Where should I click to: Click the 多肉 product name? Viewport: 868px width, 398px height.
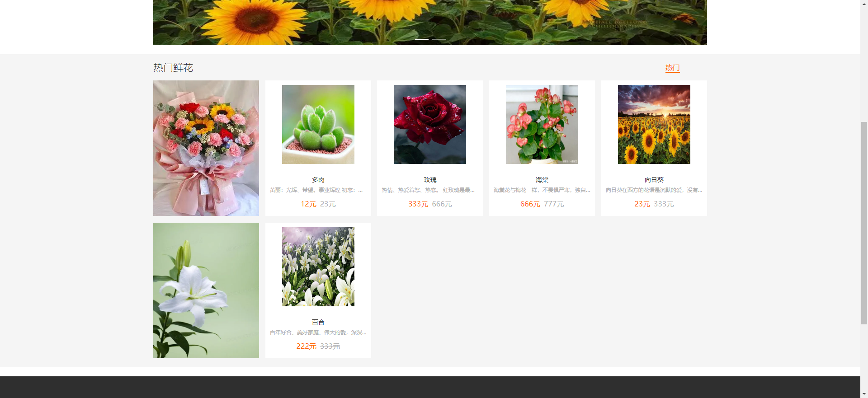[318, 180]
